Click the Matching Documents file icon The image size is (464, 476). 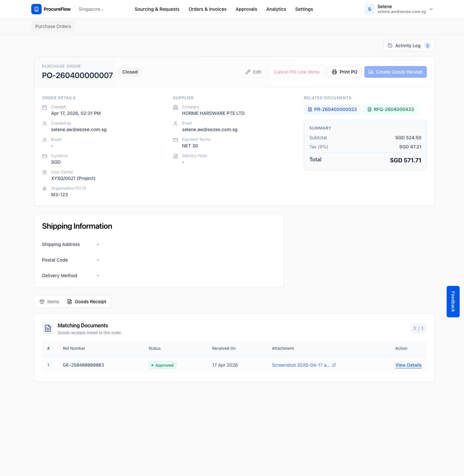click(48, 328)
